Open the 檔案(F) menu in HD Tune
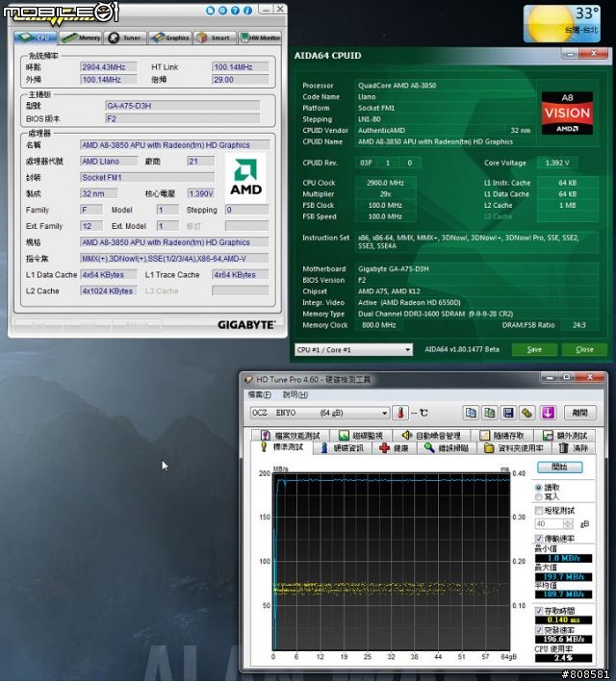The image size is (616, 682). [x=260, y=394]
